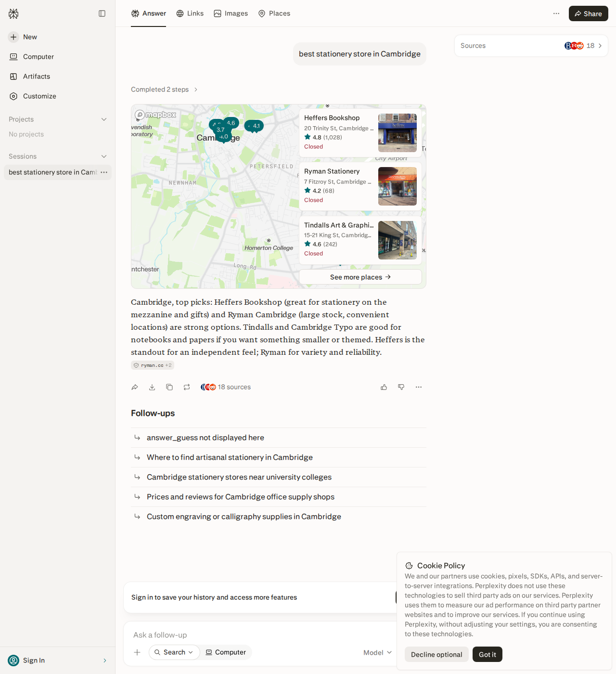Switch to the Links tab
Image resolution: width=616 pixels, height=674 pixels.
tap(190, 13)
